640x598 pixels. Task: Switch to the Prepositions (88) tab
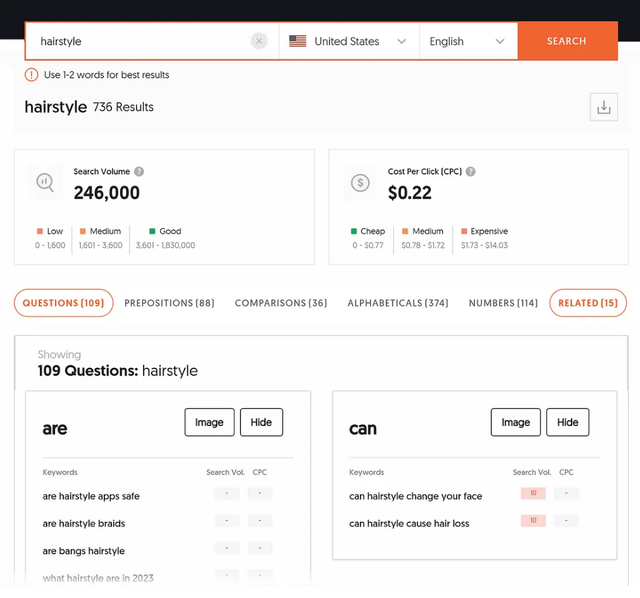169,303
